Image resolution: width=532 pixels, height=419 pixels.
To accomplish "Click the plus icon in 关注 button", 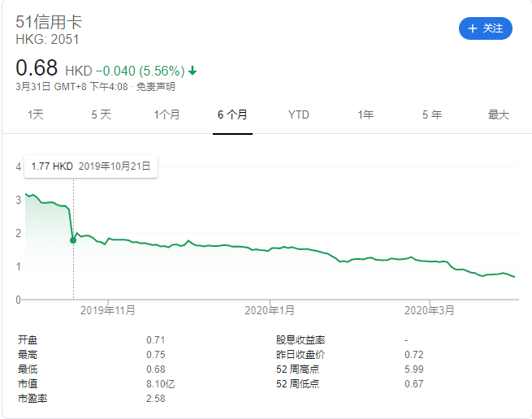I will 473,28.
